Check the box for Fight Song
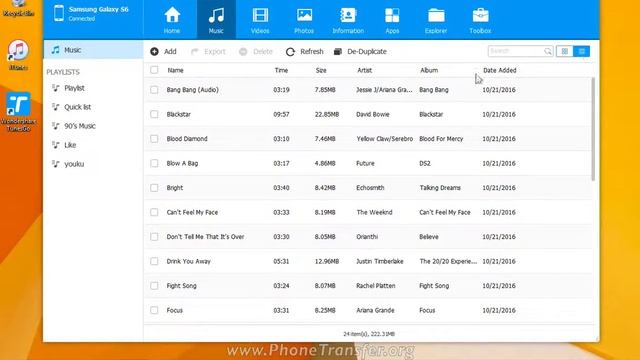The width and height of the screenshot is (640, 360). [154, 286]
